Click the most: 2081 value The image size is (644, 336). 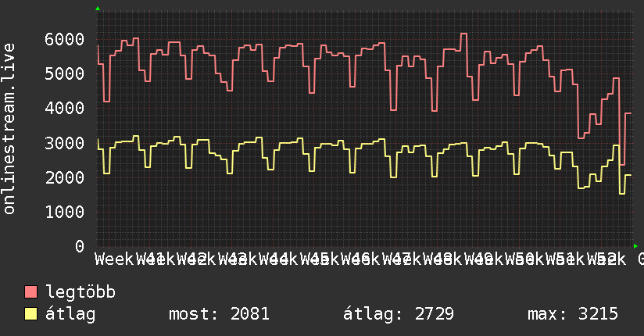tap(219, 314)
